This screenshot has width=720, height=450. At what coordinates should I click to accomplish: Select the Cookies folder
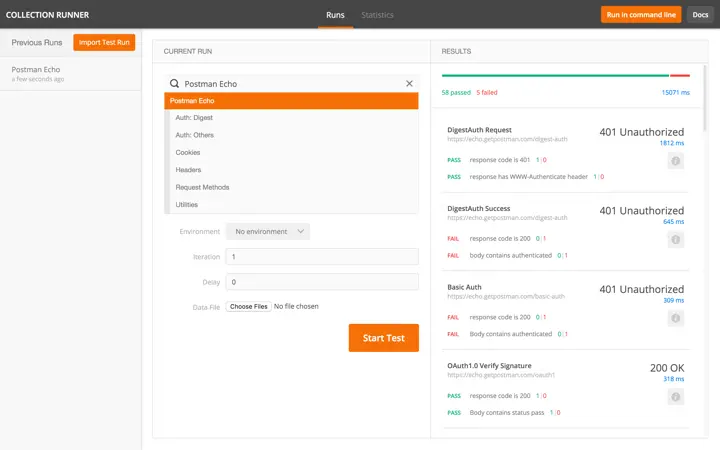(294, 152)
